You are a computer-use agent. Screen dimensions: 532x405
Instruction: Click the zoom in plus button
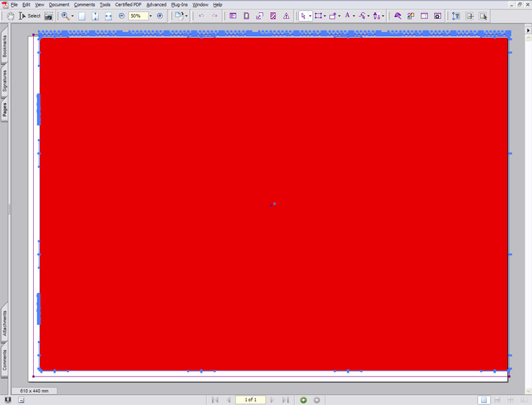coord(160,16)
